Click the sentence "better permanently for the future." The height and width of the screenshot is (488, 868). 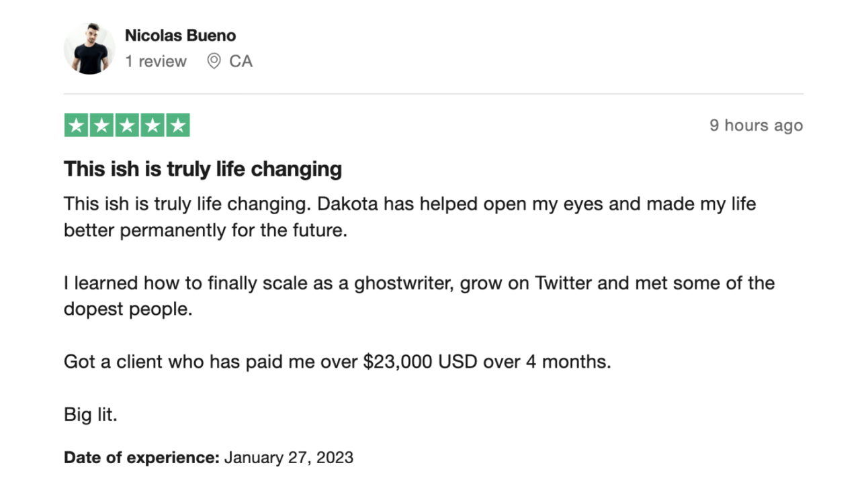(x=206, y=230)
